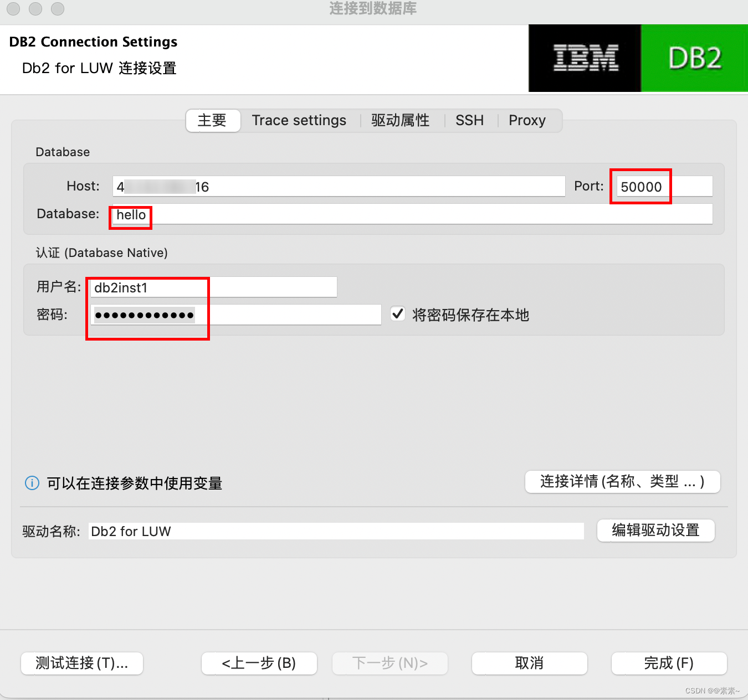This screenshot has width=748, height=700.
Task: Focus the 密码 password field
Action: click(236, 315)
